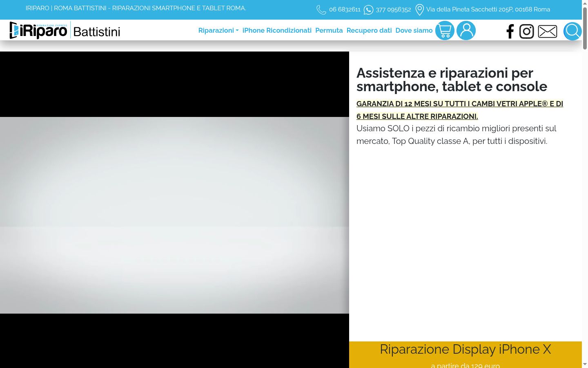Open the search magnifier icon
This screenshot has width=588, height=368.
click(572, 31)
